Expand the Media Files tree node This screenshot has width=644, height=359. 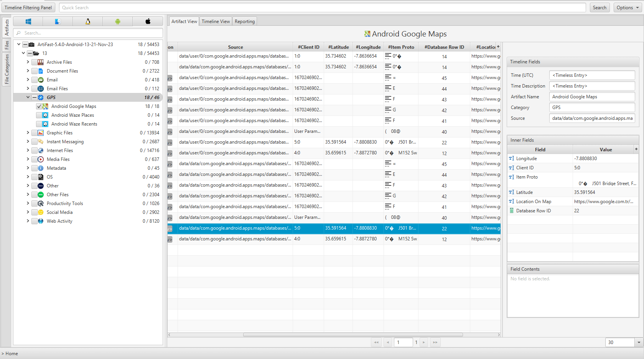click(28, 159)
